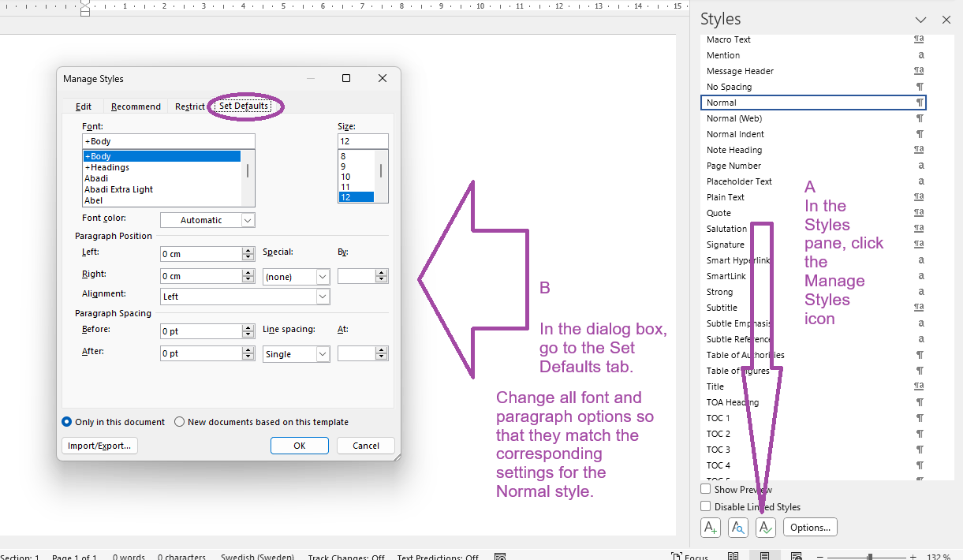963x560 pixels.
Task: Adjust the Before spacing stepper
Action: [248, 331]
